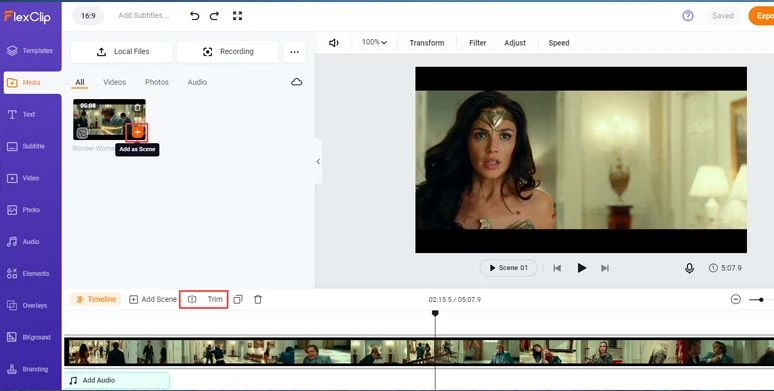774x391 pixels.
Task: Click the 5:07.9 duration clock
Action: pos(725,268)
